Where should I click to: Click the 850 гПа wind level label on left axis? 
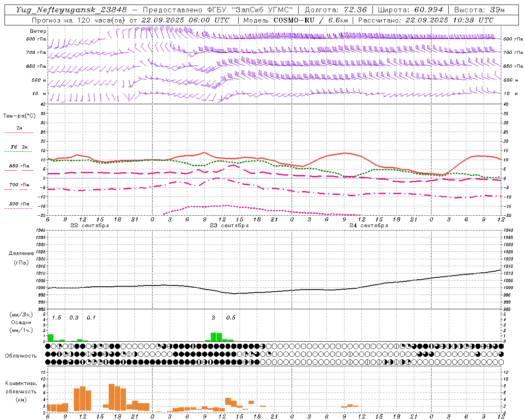pos(37,66)
